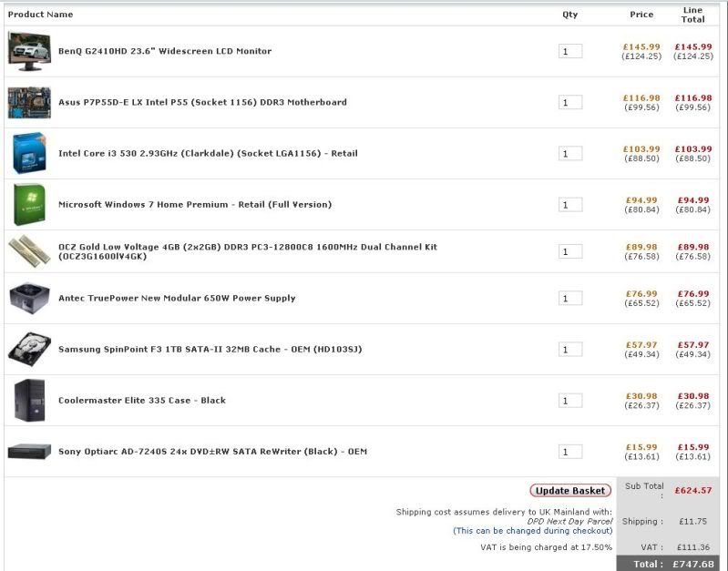Click the Asus motherboard product thumbnail
The height and width of the screenshot is (571, 728).
tap(29, 102)
